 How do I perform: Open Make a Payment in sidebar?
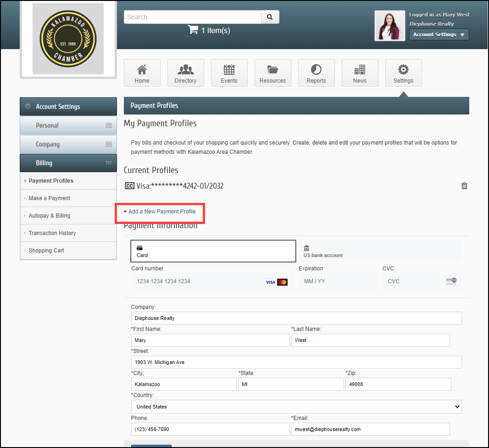50,198
